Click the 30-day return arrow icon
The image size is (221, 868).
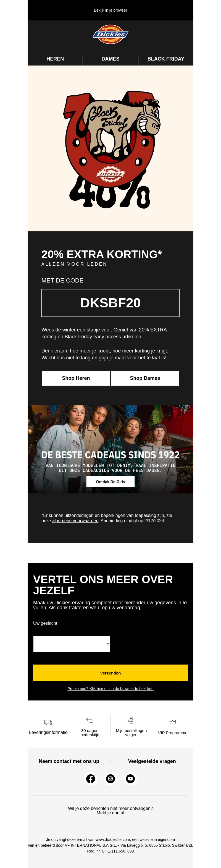tap(90, 720)
